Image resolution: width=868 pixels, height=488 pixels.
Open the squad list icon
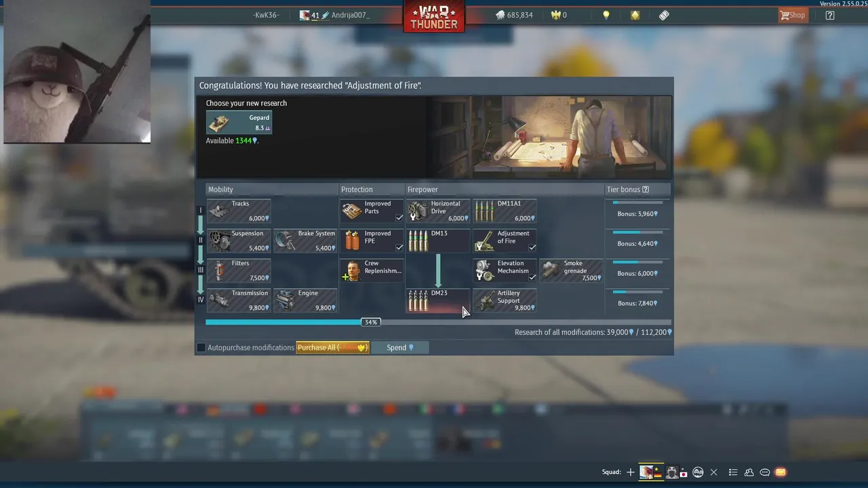click(x=733, y=472)
